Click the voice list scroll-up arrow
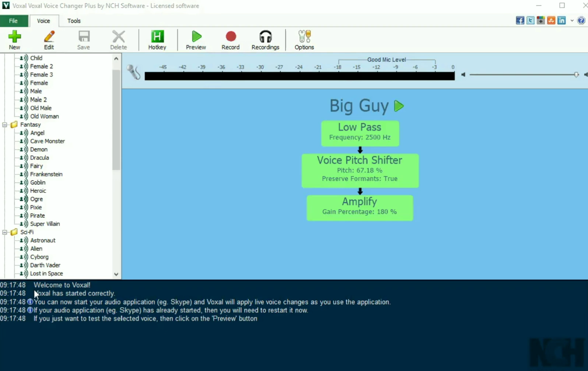Image resolution: width=588 pixels, height=371 pixels. [x=116, y=59]
